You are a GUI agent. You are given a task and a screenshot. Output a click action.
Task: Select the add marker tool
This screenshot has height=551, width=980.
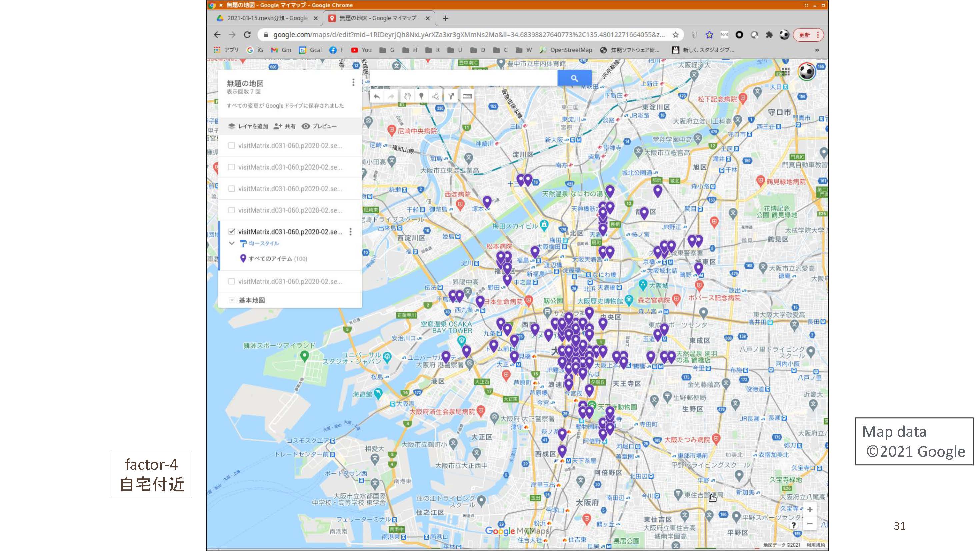421,96
